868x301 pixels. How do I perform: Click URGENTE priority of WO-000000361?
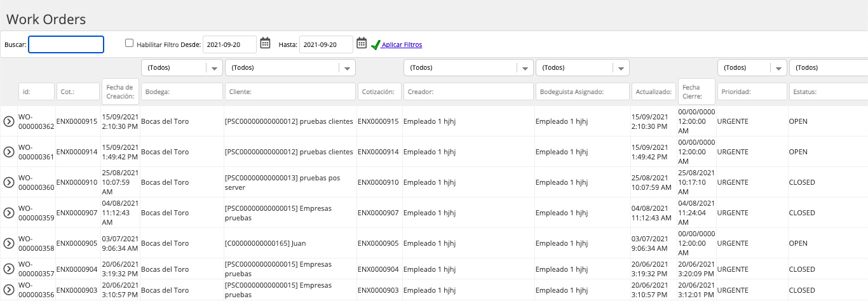coord(733,152)
